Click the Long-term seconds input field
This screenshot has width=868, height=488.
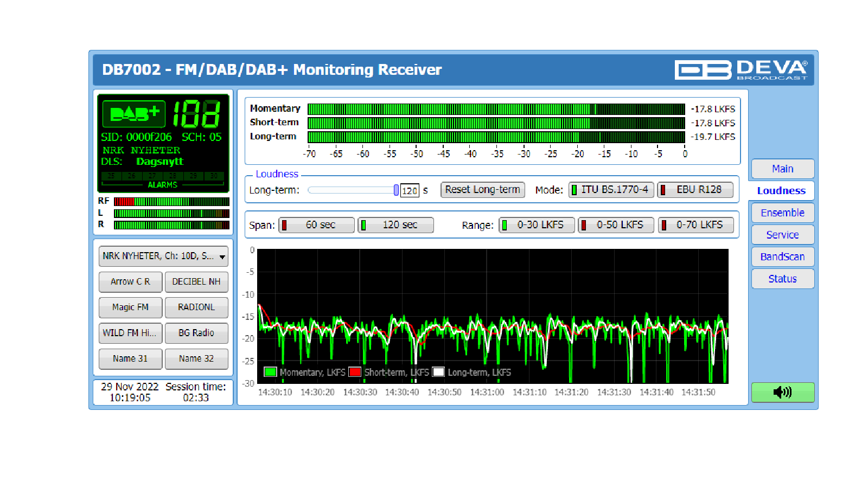tap(410, 191)
